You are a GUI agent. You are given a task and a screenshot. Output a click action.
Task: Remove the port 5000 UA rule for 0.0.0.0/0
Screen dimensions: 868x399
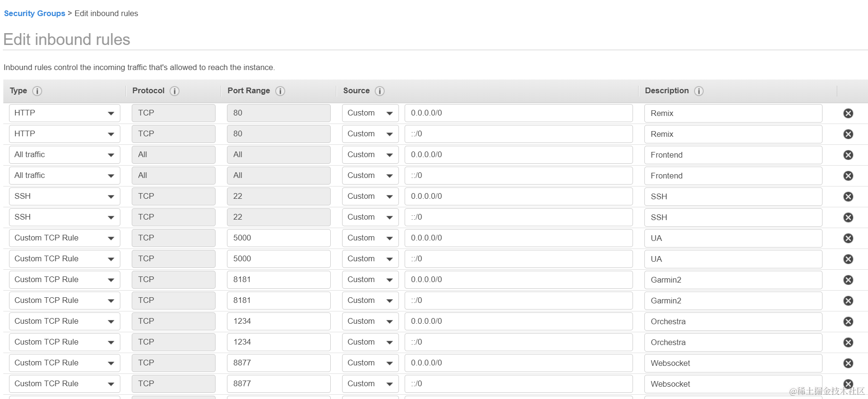pos(848,238)
